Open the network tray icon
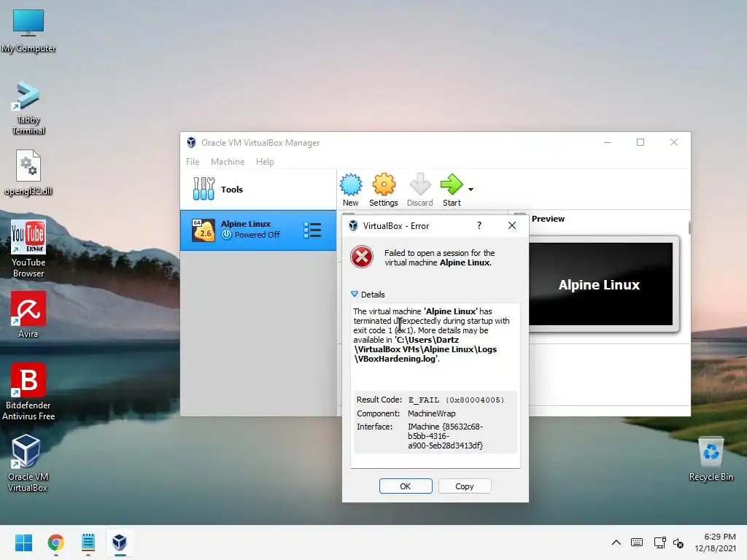This screenshot has height=560, width=747. [659, 542]
